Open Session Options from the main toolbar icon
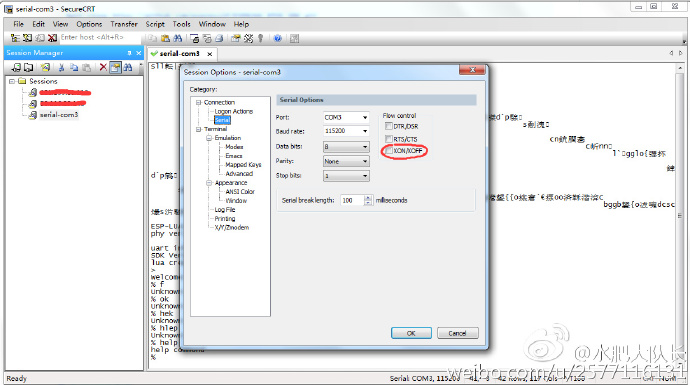The width and height of the screenshot is (690, 385). (x=236, y=39)
